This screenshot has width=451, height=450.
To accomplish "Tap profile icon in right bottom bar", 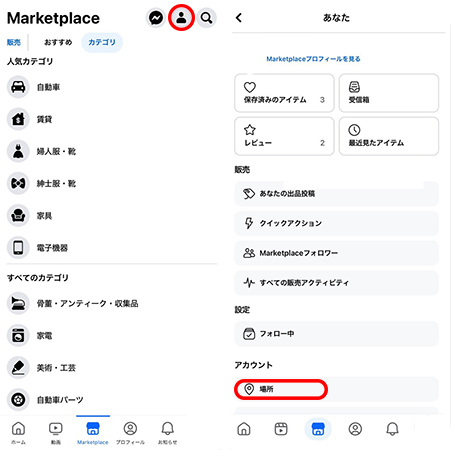I will click(x=355, y=429).
